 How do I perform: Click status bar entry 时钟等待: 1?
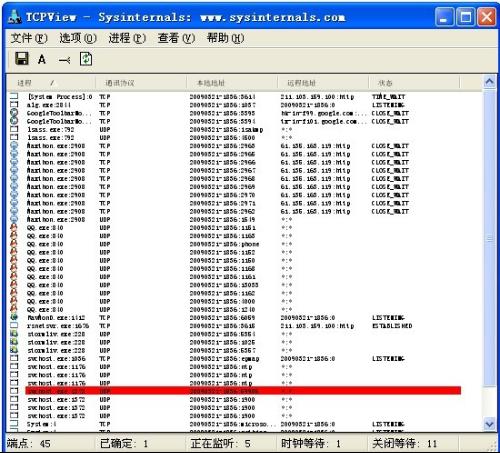[311, 444]
